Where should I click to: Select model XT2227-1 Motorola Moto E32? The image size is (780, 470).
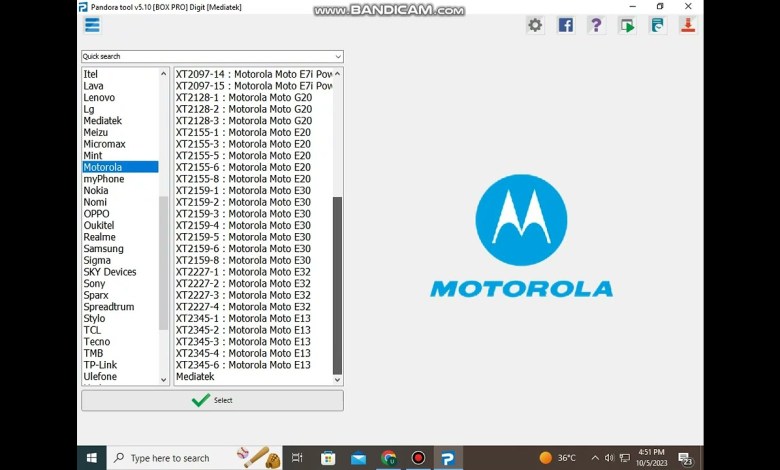[x=243, y=272]
